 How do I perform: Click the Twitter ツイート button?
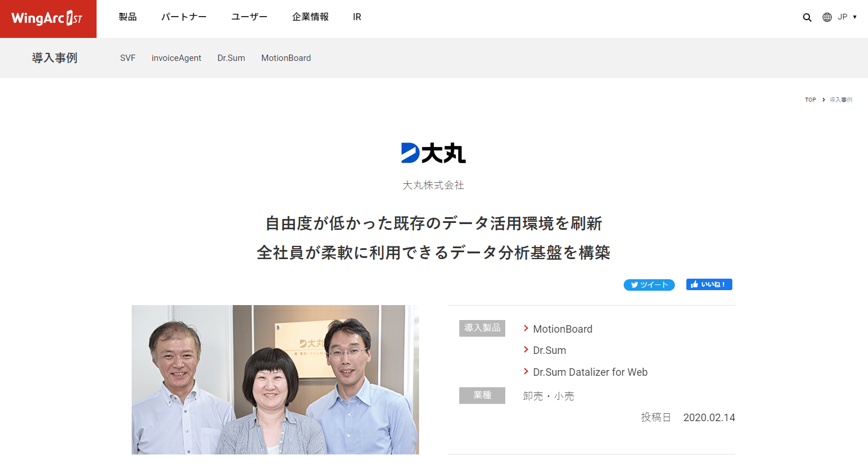tap(649, 285)
